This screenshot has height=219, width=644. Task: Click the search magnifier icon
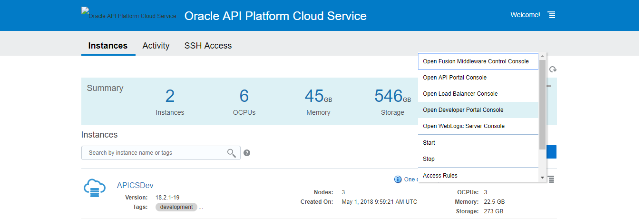pyautogui.click(x=231, y=153)
